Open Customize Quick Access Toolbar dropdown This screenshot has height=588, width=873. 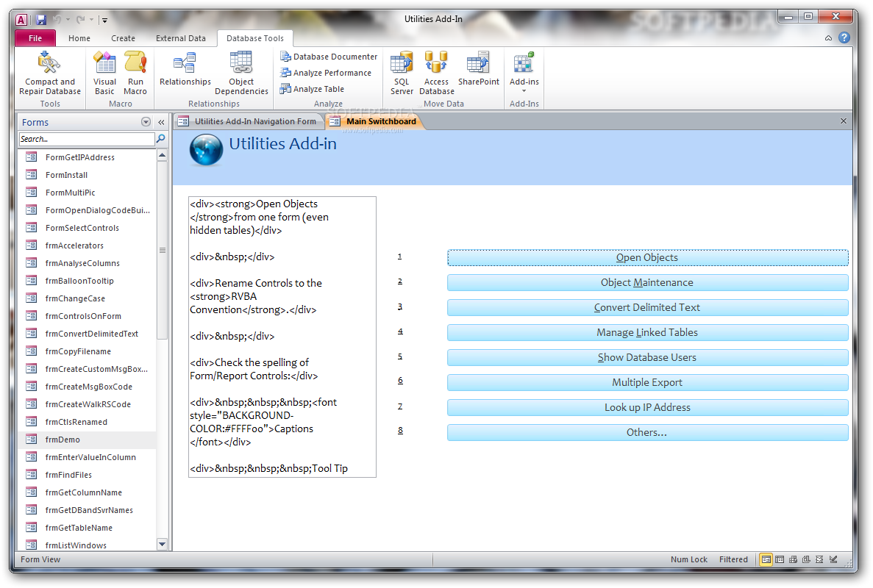104,20
